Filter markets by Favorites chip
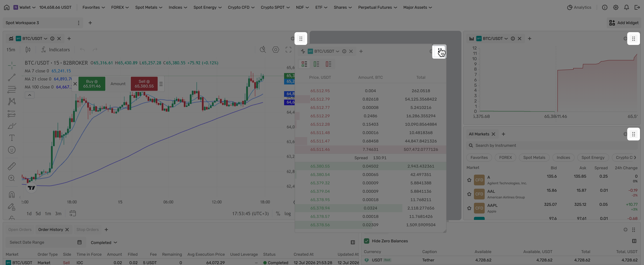This screenshot has height=265, width=644. (479, 158)
